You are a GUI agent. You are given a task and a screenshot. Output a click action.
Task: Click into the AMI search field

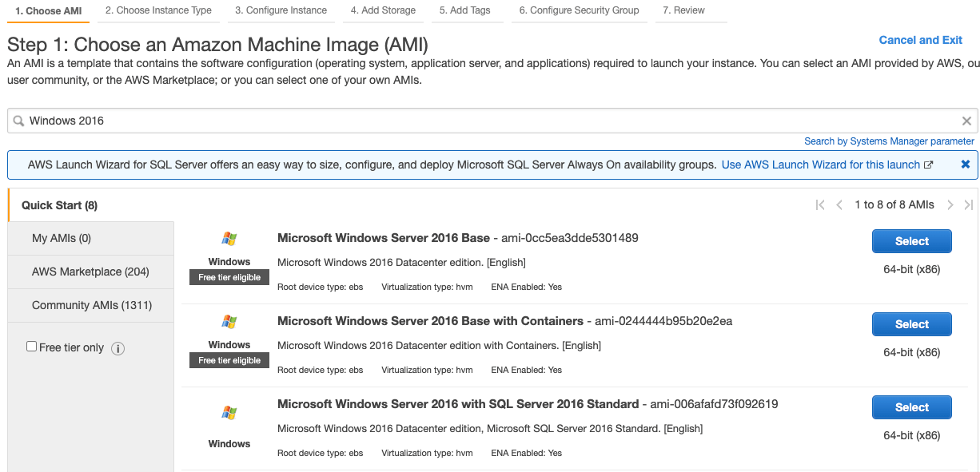480,121
